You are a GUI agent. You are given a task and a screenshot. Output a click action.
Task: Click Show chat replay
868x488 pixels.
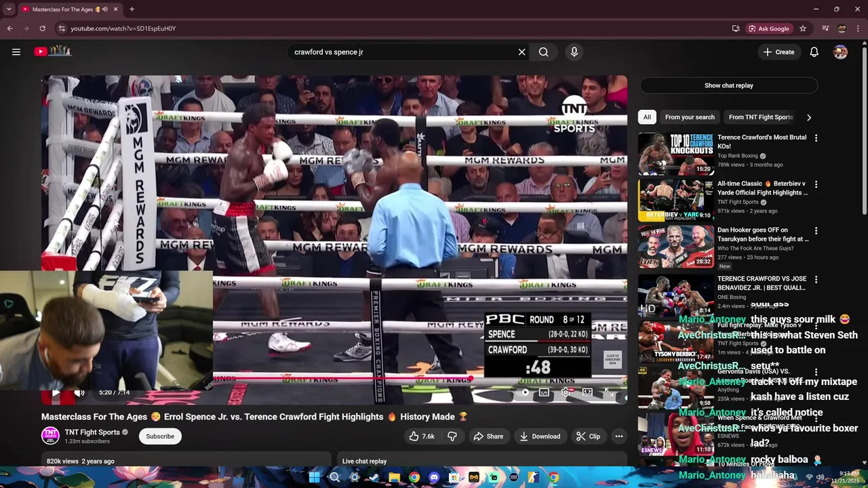point(728,85)
